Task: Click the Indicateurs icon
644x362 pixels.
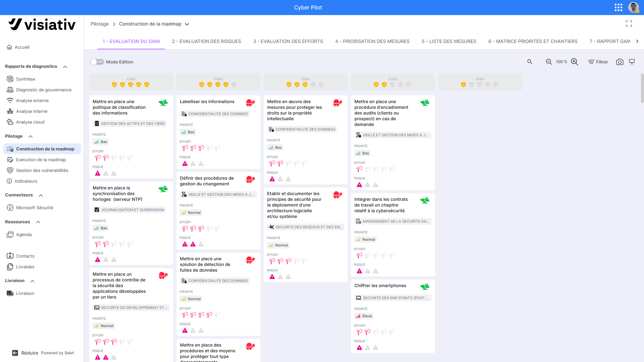Action: point(9,181)
